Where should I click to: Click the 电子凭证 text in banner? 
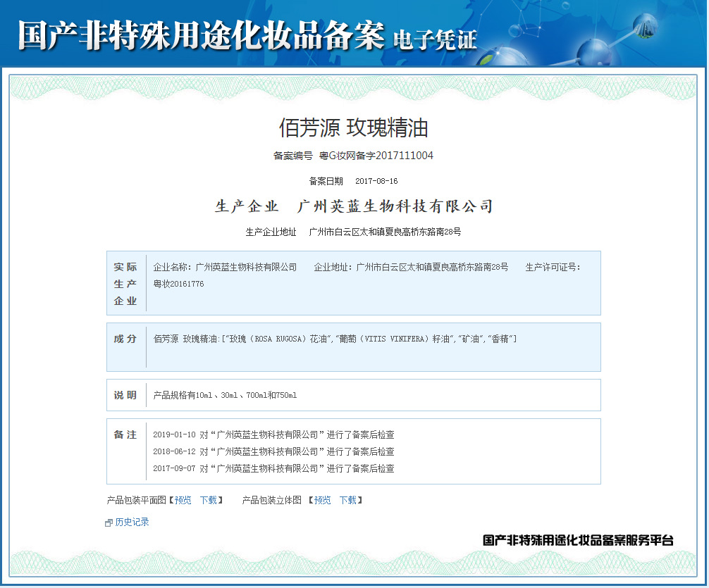pyautogui.click(x=435, y=39)
